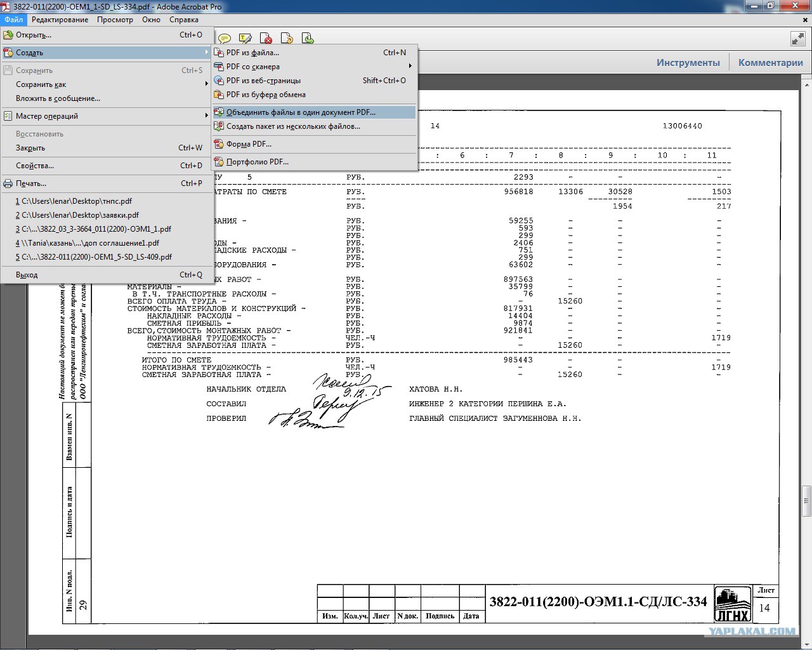Click the icon beside Форма PDF
The width and height of the screenshot is (812, 650).
pos(218,144)
